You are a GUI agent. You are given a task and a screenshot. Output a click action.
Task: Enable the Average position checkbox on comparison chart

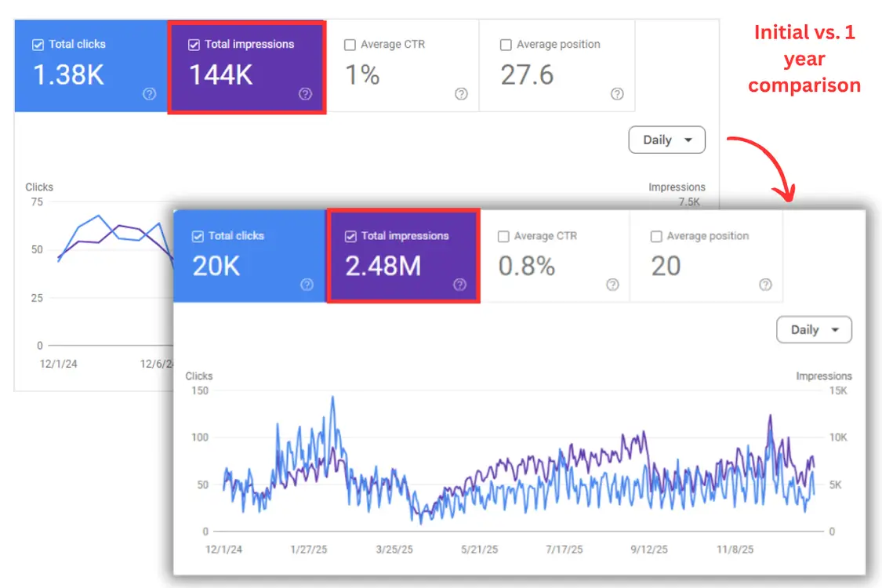[x=655, y=235]
